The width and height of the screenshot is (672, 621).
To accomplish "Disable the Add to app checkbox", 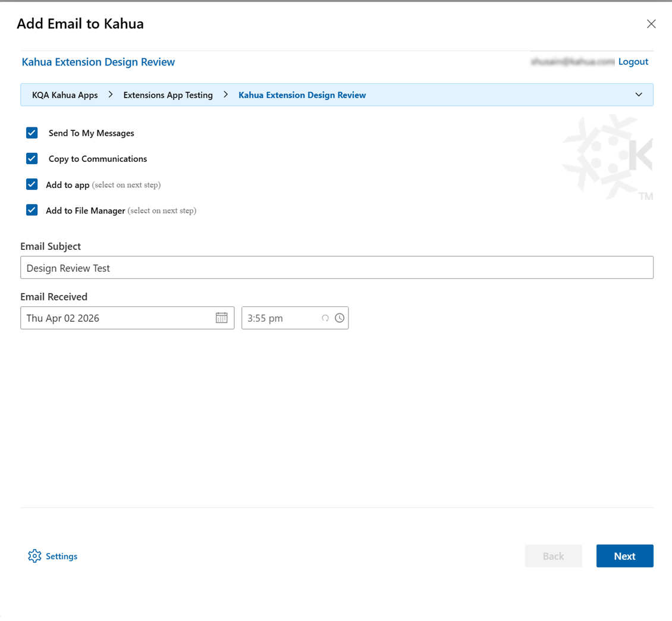I will point(32,184).
